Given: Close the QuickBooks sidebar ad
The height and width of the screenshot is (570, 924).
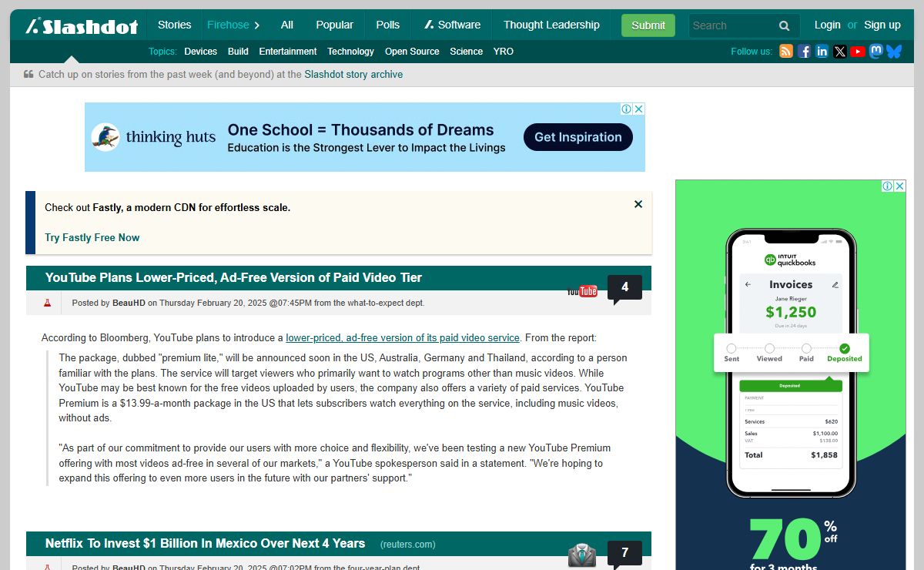Looking at the screenshot, I should (899, 186).
